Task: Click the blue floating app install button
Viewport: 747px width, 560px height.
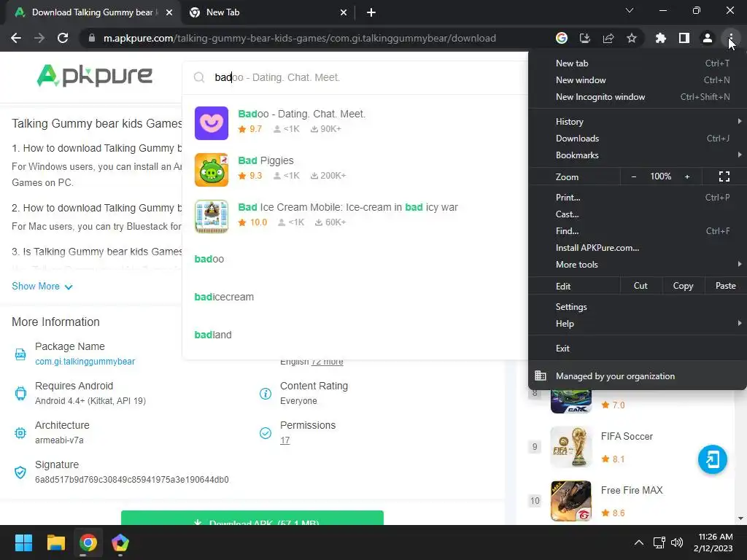Action: (x=712, y=459)
